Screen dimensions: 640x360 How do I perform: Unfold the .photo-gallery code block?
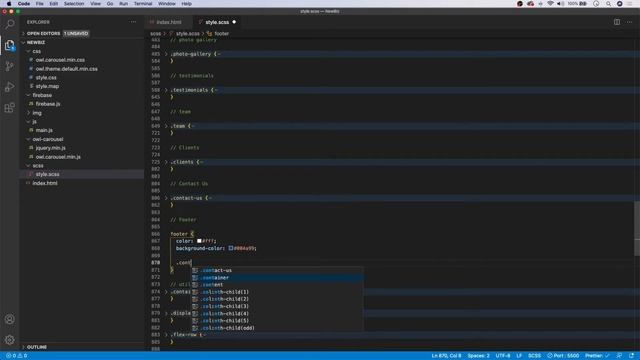pos(166,54)
